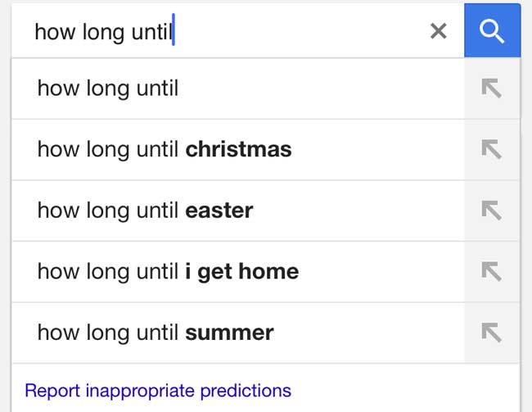Screen dimensions: 532x412
Task: Click the arrow icon beside "i get home"
Action: [x=491, y=271]
